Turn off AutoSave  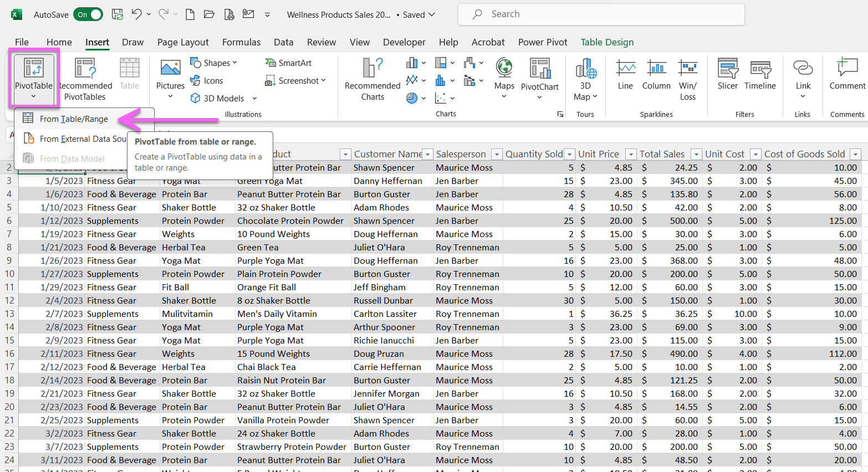tap(88, 14)
